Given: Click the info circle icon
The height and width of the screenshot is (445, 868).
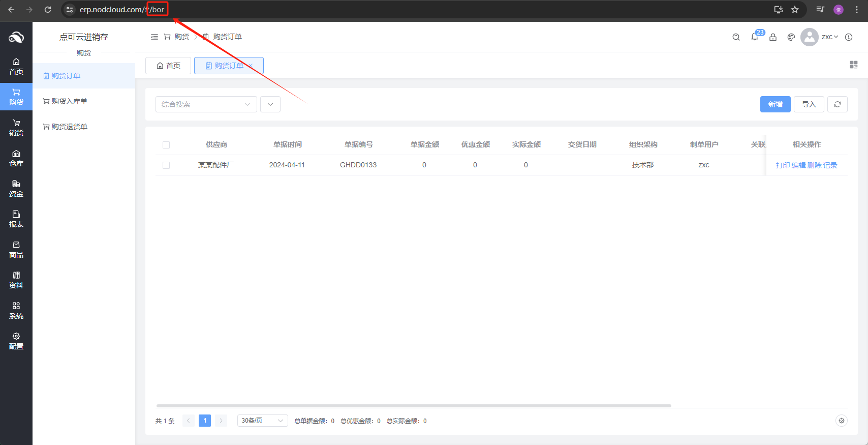Looking at the screenshot, I should pos(849,37).
